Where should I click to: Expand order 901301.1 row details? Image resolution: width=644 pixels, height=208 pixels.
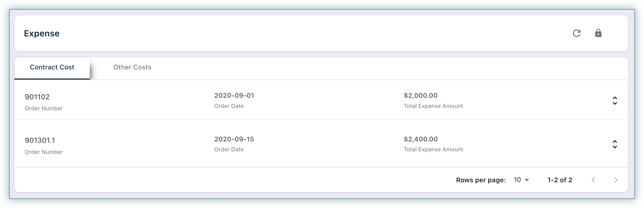pos(615,144)
